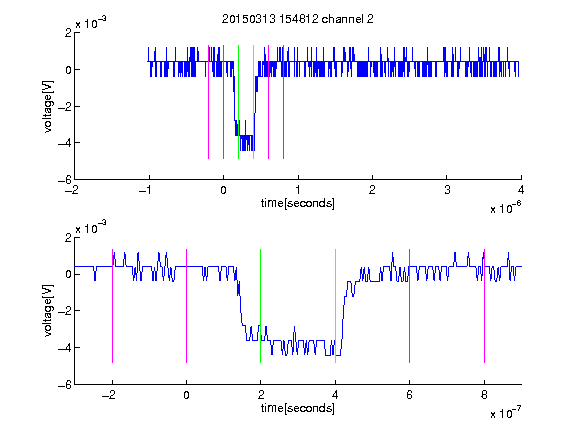Click the green vertical marker in bottom plot

coord(260,306)
